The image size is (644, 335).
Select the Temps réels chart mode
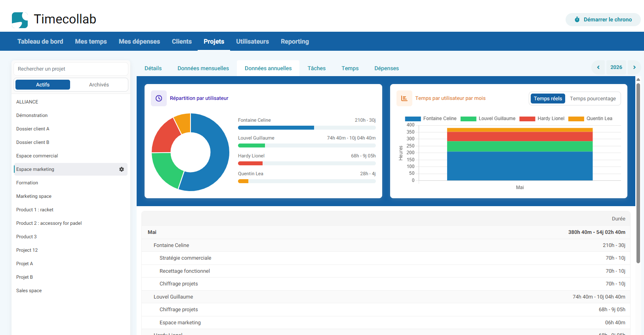coord(548,99)
